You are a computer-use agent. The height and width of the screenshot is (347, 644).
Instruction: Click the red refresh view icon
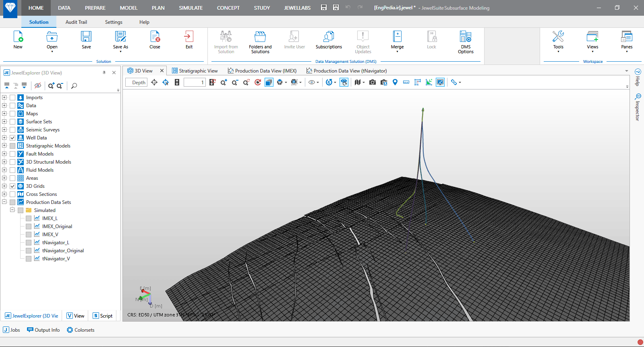pyautogui.click(x=258, y=82)
